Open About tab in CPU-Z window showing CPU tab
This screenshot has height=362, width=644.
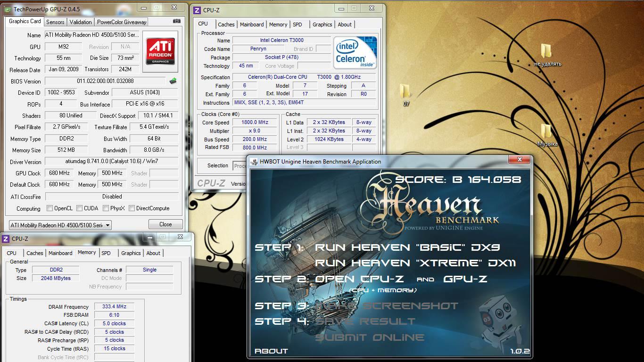(x=345, y=25)
